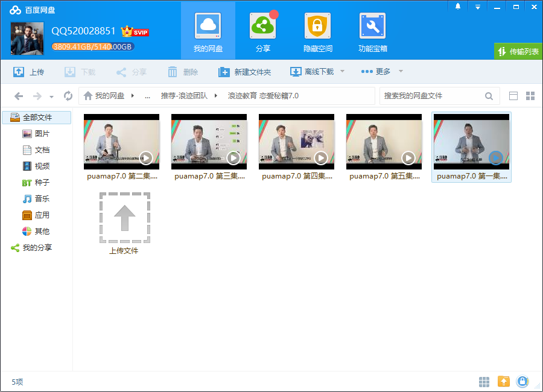The height and width of the screenshot is (392, 543).
Task: Select the puamap7.0 第一集 video thumbnail
Action: point(472,142)
